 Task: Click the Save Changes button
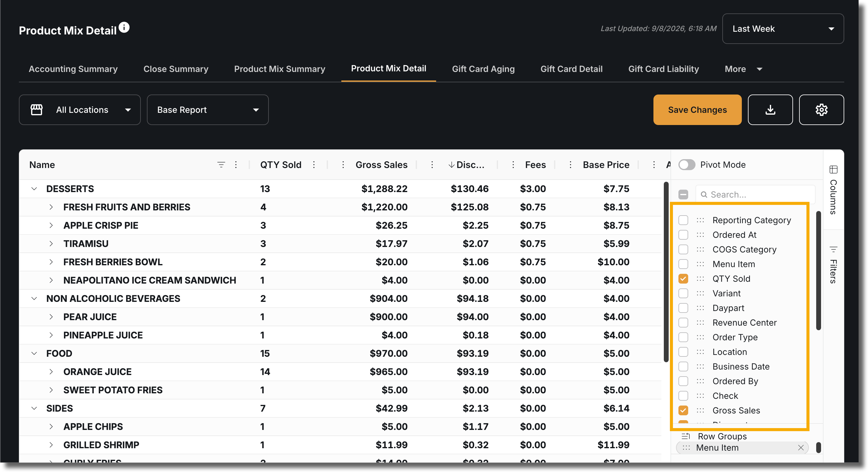697,109
